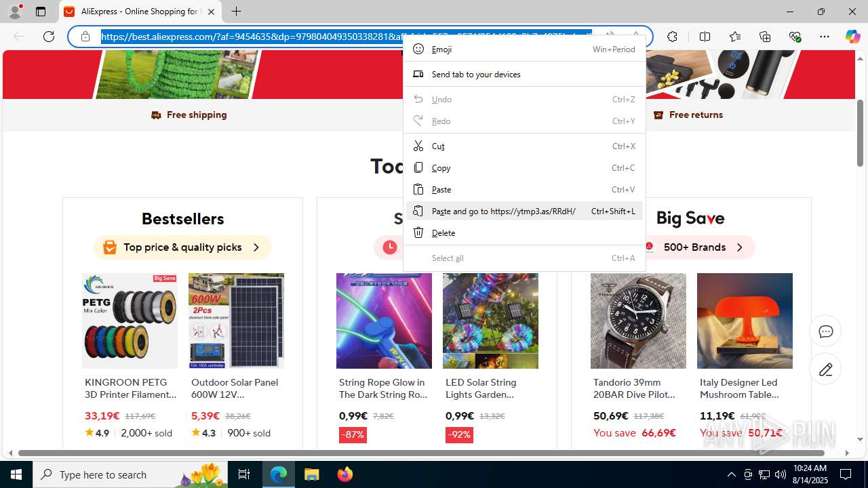The width and height of the screenshot is (868, 488).
Task: Open the chat message floating icon
Action: click(825, 331)
